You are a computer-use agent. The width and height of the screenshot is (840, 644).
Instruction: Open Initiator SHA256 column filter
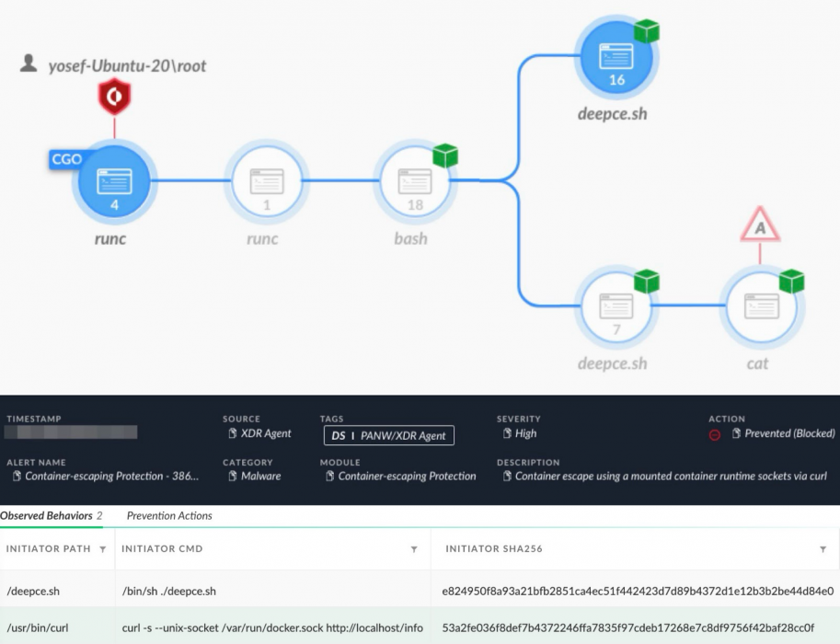click(x=823, y=549)
